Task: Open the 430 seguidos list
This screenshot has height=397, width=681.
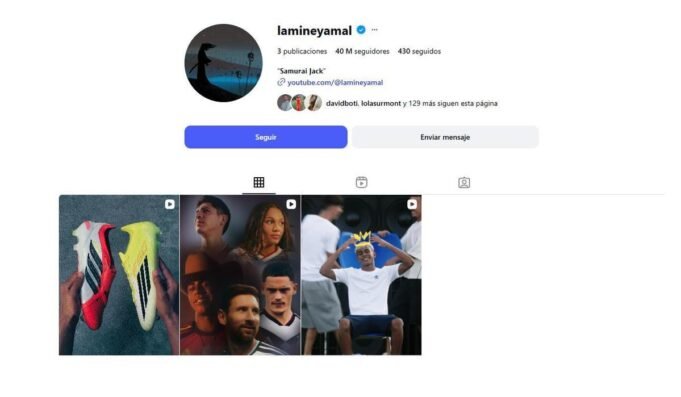Action: click(x=419, y=51)
